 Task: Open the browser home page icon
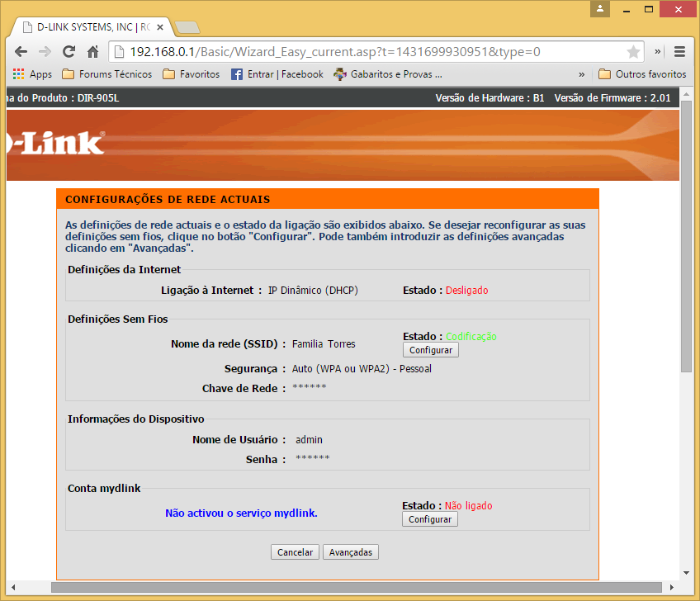[x=92, y=52]
